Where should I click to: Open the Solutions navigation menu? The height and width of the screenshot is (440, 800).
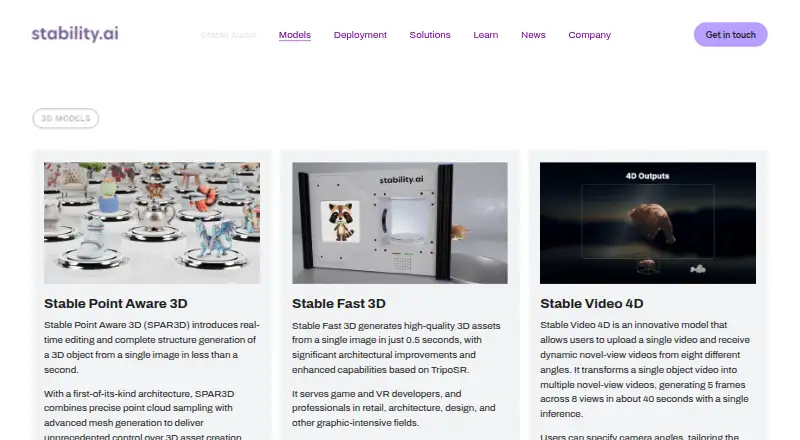[430, 35]
